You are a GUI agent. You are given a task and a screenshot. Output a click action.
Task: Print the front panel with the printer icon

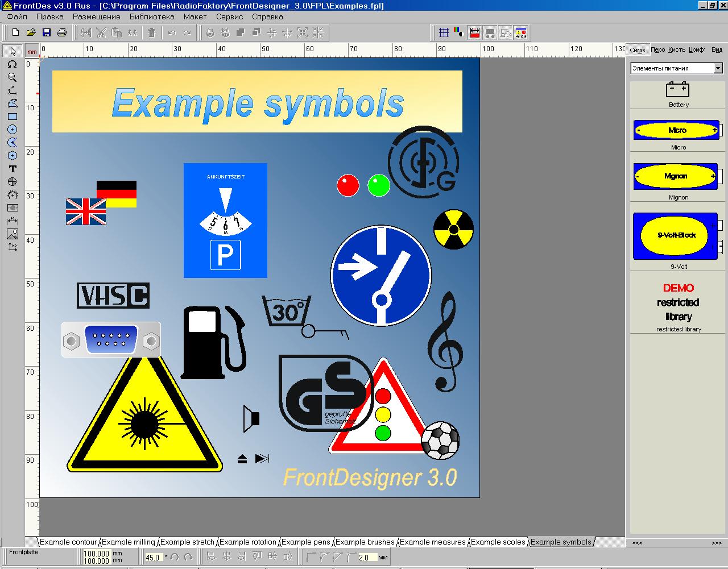point(62,32)
